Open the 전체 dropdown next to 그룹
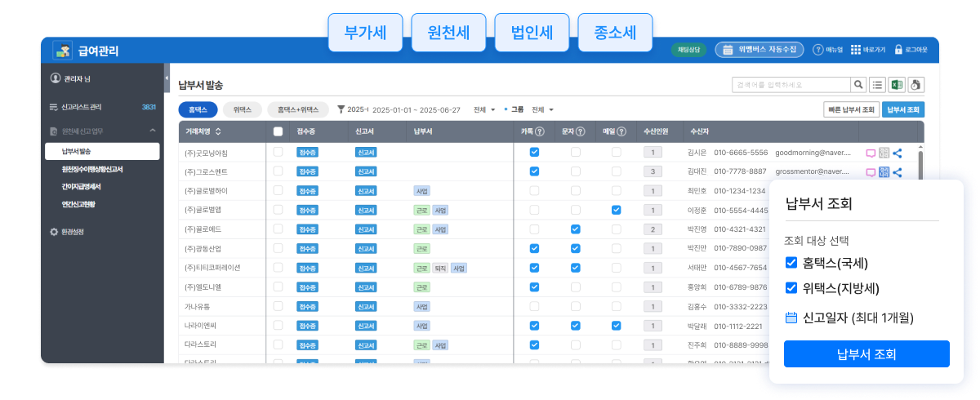Image resolution: width=980 pixels, height=400 pixels. click(x=542, y=109)
